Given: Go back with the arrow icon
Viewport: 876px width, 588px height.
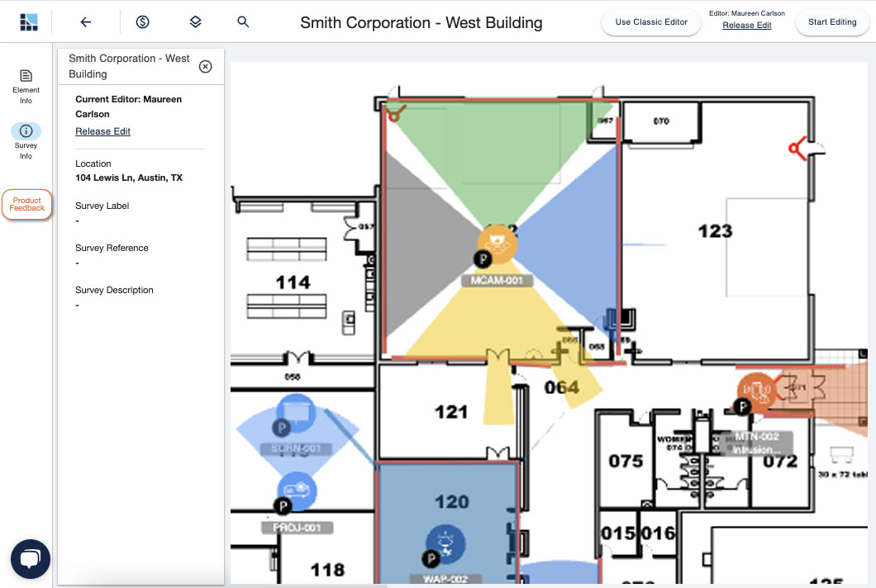Looking at the screenshot, I should [x=85, y=21].
